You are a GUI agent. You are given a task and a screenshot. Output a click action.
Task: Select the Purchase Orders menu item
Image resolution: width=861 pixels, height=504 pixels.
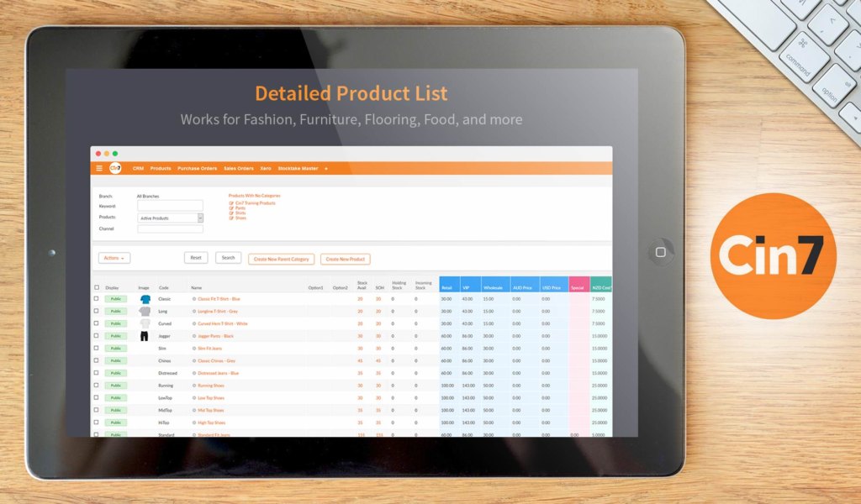pos(197,169)
